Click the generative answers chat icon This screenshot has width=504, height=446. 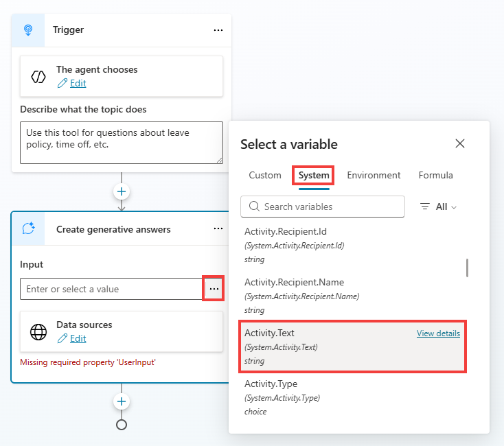[x=28, y=228]
